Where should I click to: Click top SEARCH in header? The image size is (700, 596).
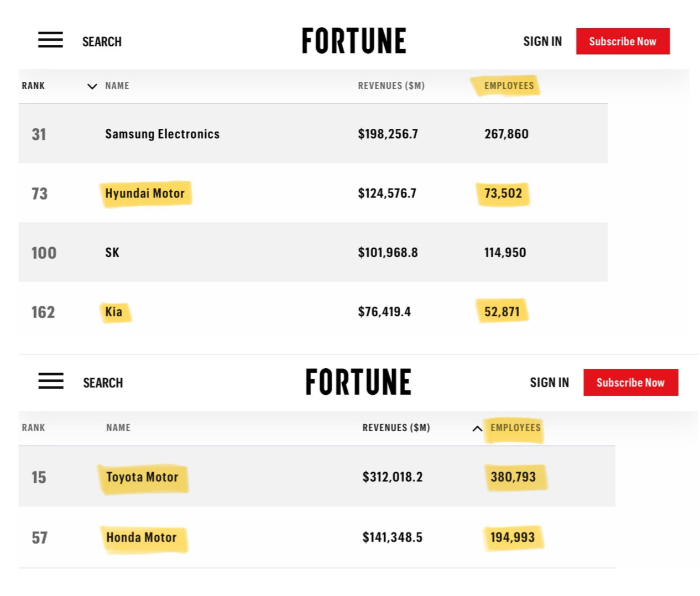point(102,41)
